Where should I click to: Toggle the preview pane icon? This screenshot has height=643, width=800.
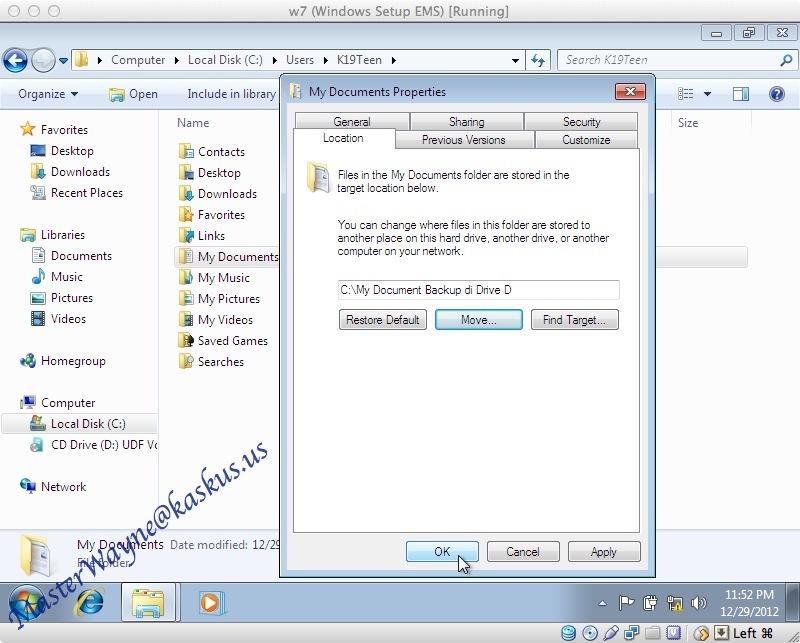[740, 94]
